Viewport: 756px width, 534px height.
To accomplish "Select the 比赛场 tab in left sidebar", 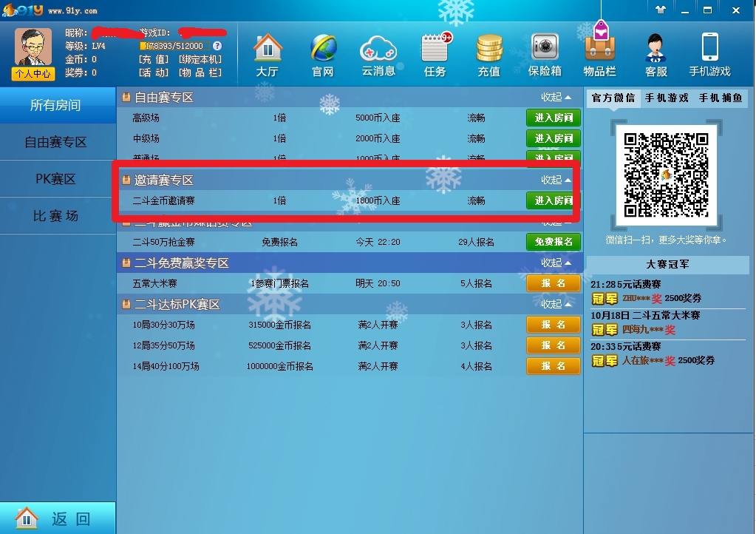I will (56, 216).
